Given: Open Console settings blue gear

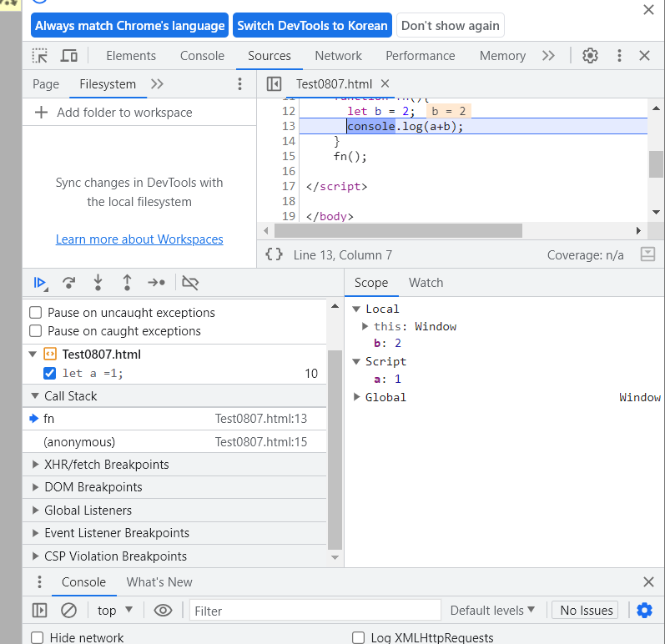Looking at the screenshot, I should click(644, 610).
